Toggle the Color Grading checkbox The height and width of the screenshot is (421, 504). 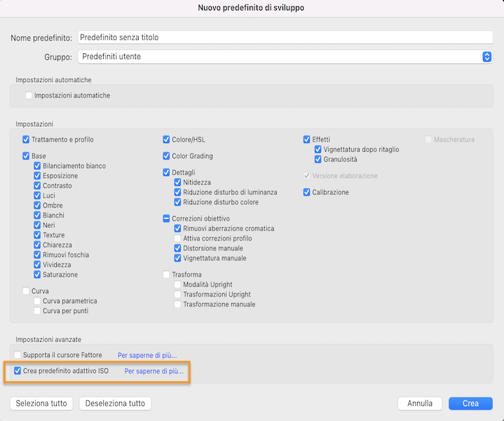point(167,156)
